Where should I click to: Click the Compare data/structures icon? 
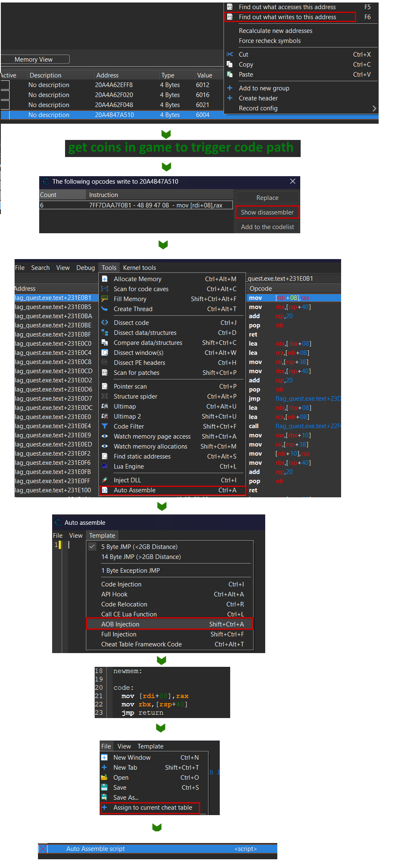click(105, 343)
